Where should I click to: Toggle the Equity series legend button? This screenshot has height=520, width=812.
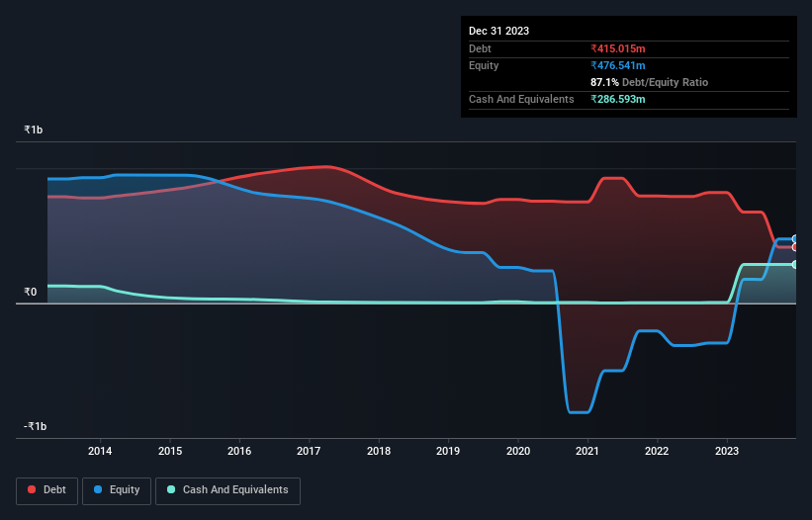(117, 490)
